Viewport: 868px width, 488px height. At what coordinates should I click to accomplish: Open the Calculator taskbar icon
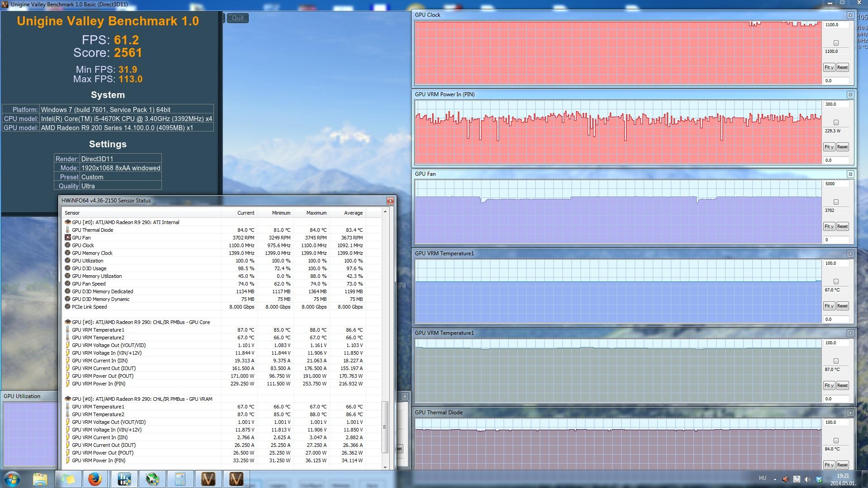coord(180,479)
